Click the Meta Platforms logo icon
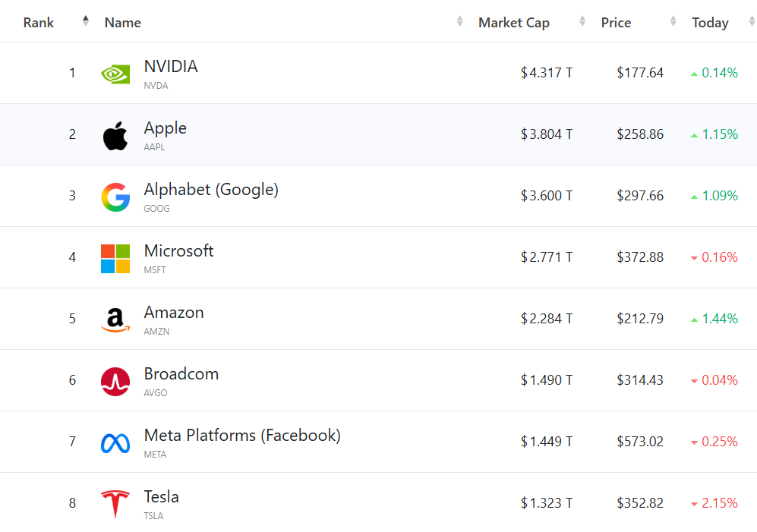 [x=115, y=442]
